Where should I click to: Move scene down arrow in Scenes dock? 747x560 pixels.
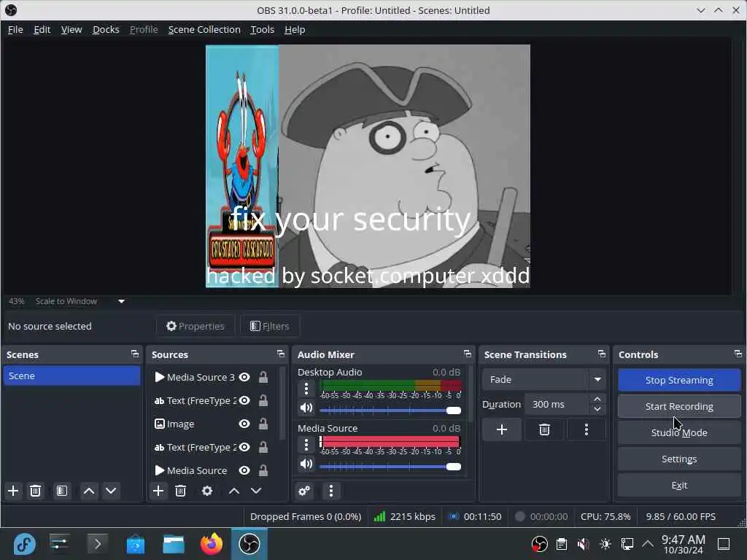point(111,491)
